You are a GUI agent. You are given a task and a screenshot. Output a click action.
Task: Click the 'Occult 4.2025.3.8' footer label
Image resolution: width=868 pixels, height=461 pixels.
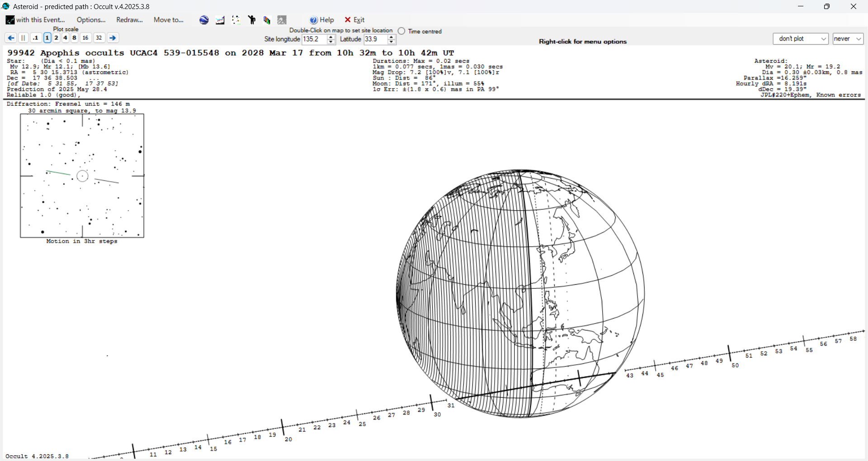37,456
